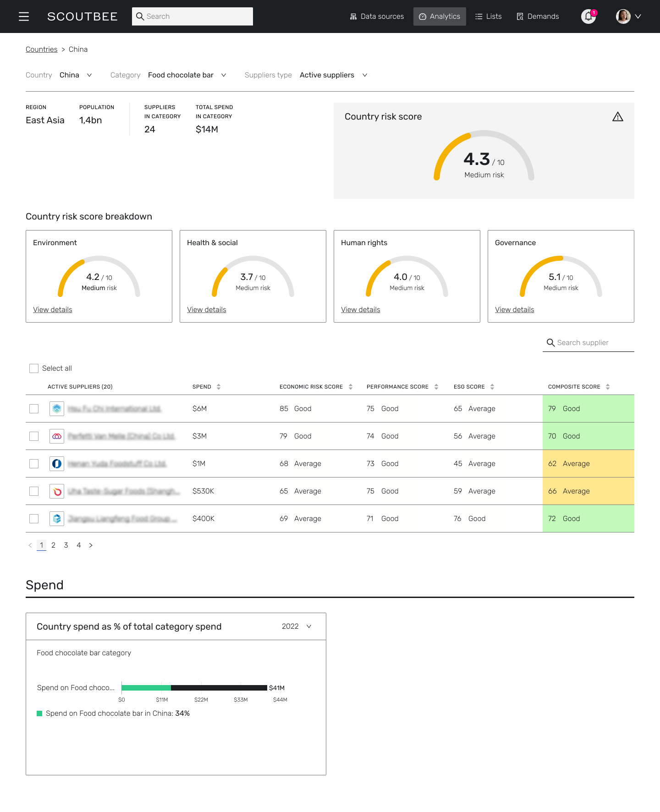The width and height of the screenshot is (660, 812).
Task: Navigate to Countries breadcrumb link
Action: [41, 49]
